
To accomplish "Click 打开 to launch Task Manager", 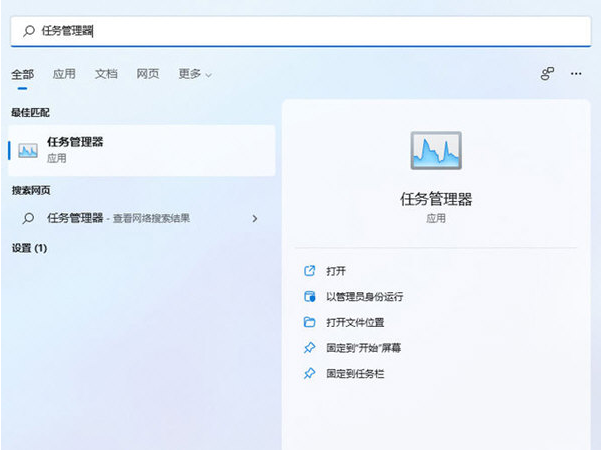I will [336, 271].
